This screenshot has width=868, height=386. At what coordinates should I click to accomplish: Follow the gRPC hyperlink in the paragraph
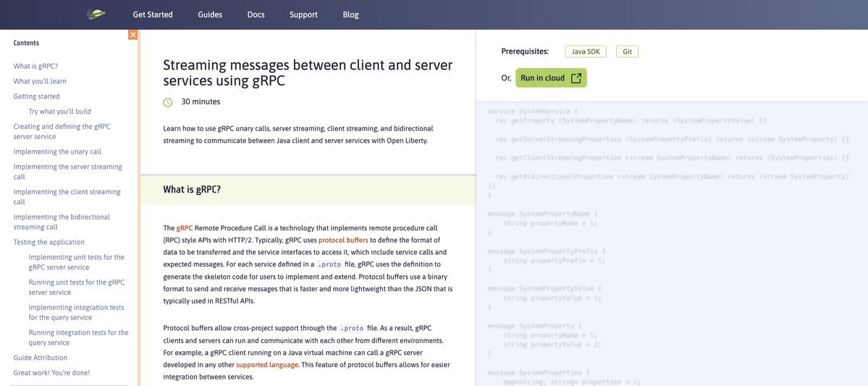(185, 228)
